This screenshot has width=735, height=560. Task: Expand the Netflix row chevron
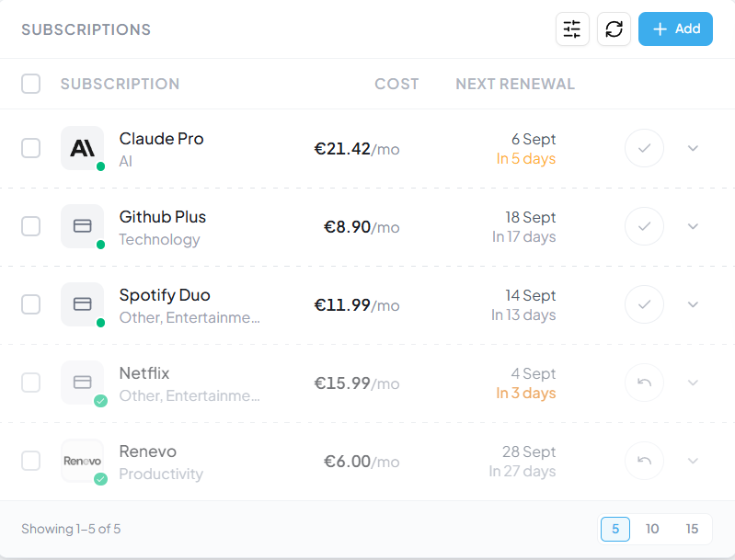[693, 383]
